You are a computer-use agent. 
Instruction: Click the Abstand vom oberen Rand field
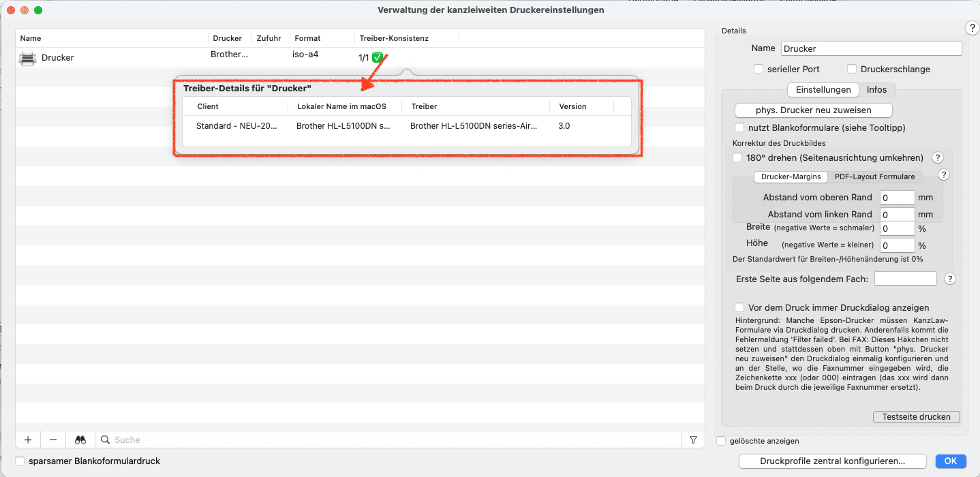[897, 198]
